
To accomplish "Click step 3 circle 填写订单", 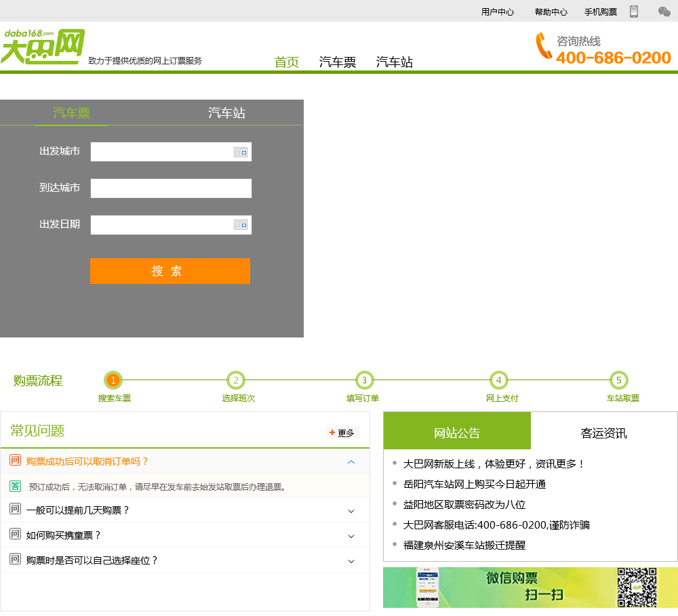I will (365, 380).
